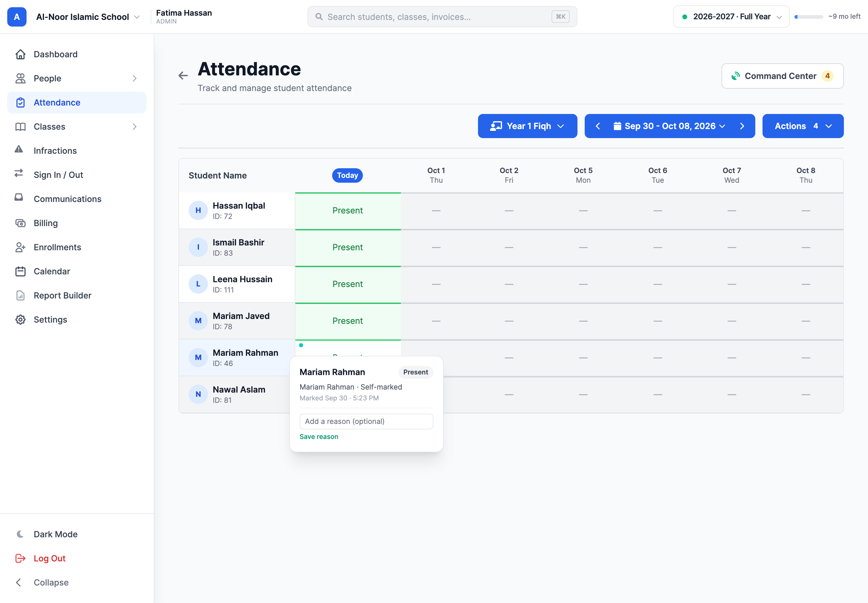Click Leena Hussain's L avatar
The image size is (868, 603).
(x=198, y=284)
